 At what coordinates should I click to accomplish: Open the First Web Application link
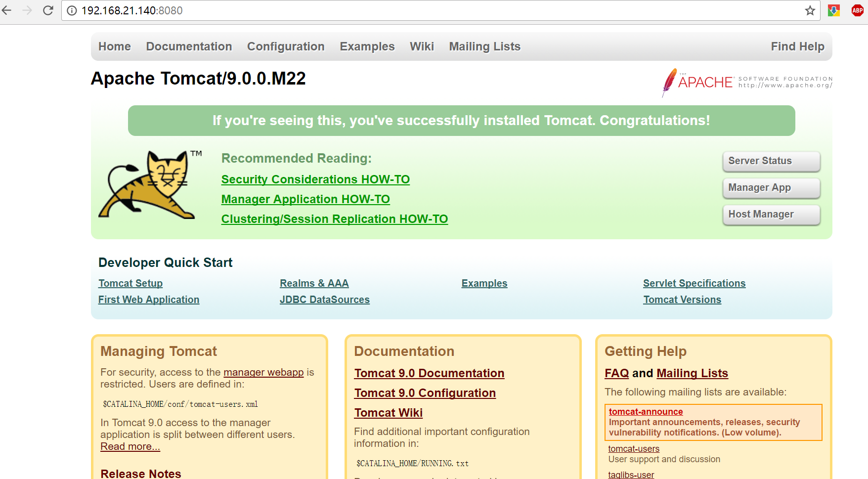[149, 300]
